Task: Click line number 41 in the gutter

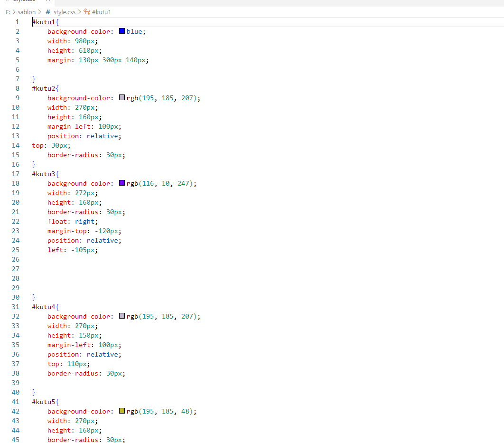Action: click(16, 402)
